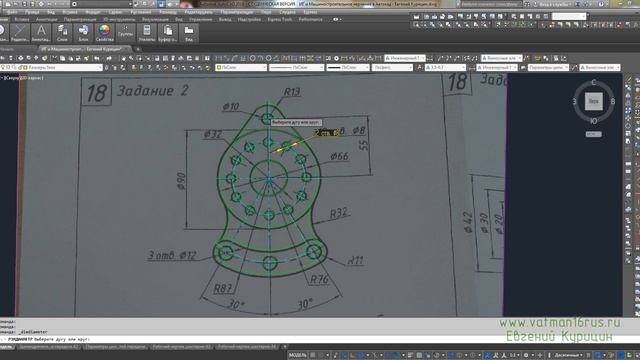This screenshot has width=640, height=360.
Task: Open the Буфер обмена clipboard panel
Action: coord(168,33)
